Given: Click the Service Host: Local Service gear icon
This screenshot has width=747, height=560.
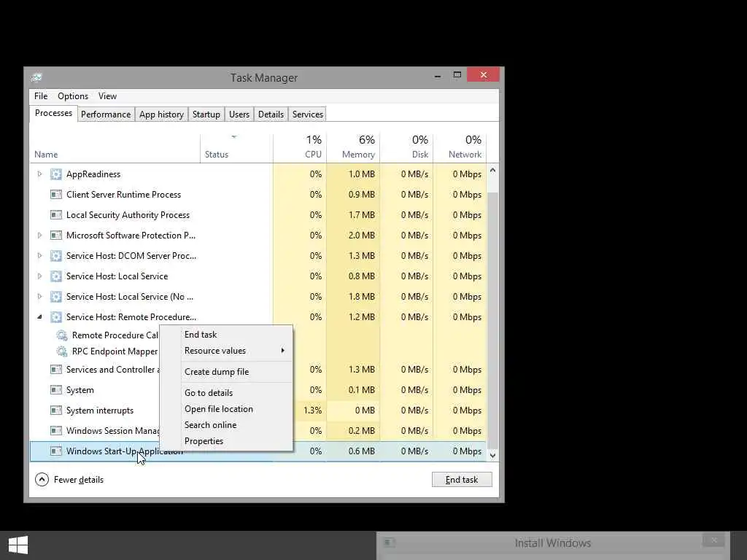Looking at the screenshot, I should (x=55, y=276).
